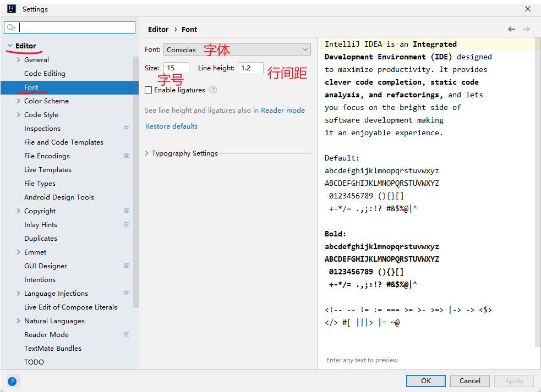Expand the Code Style node
The height and width of the screenshot is (392, 541).
pos(19,115)
